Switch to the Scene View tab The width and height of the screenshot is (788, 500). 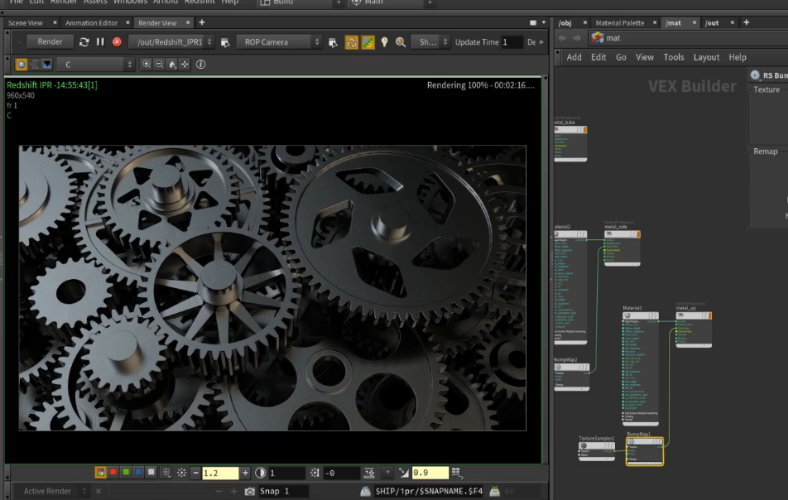[x=26, y=22]
